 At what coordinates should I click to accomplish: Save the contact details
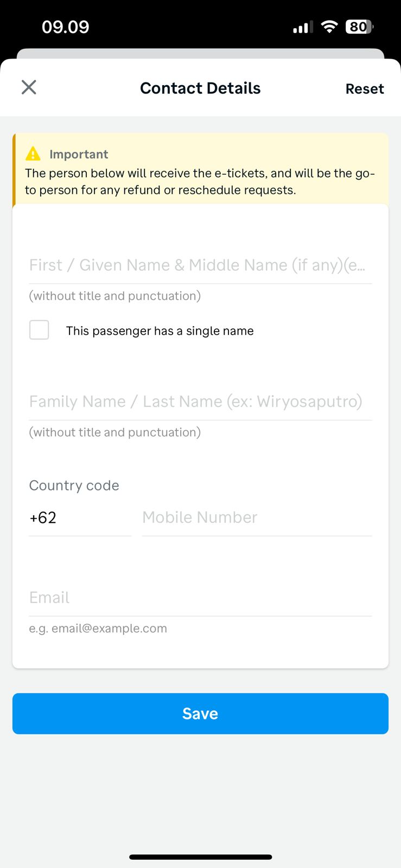(200, 713)
